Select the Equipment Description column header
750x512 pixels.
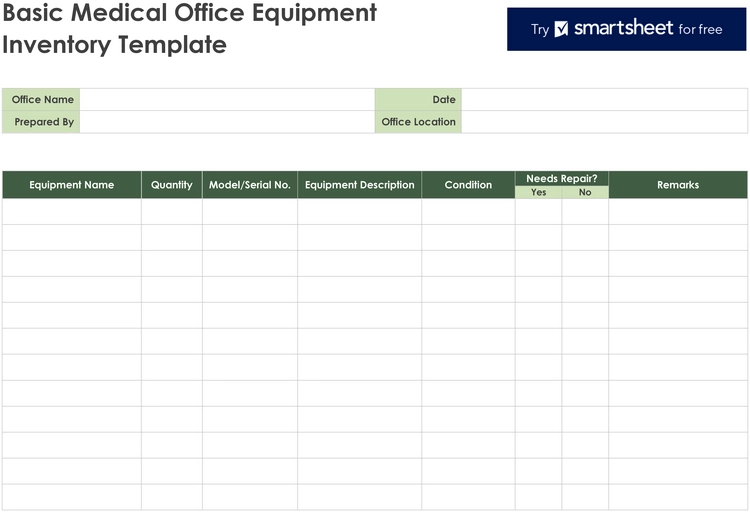(x=360, y=185)
